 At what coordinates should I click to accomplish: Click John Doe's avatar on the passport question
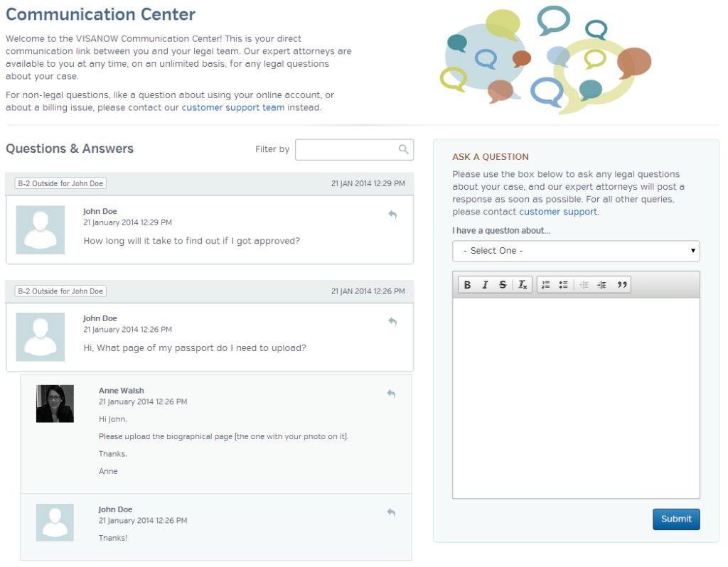click(x=41, y=337)
